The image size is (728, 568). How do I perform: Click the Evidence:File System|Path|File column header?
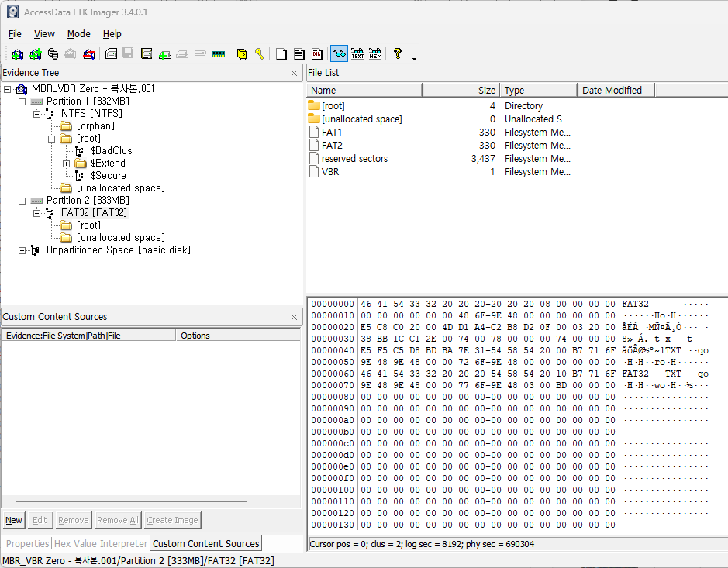89,336
